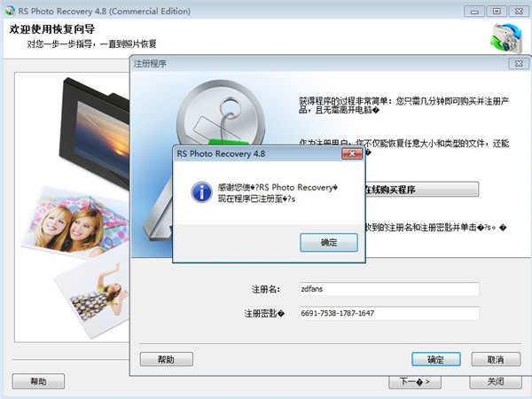Click the 在线购买程序 button
The height and width of the screenshot is (399, 532).
[x=421, y=190]
